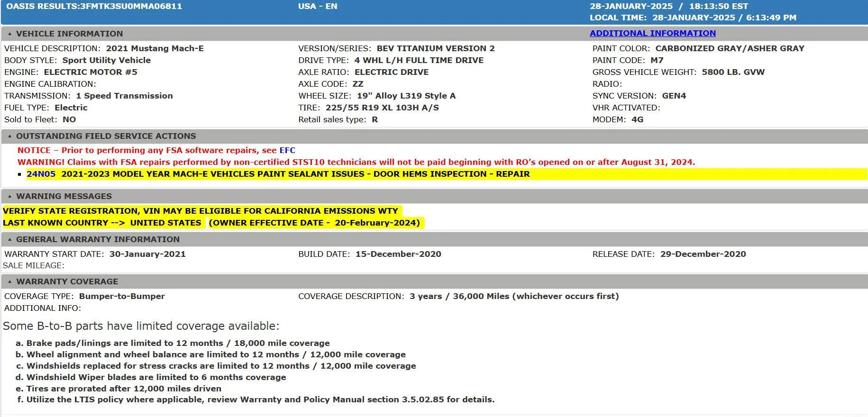Click the Paint Code M7 value
This screenshot has height=417, width=868.
[x=657, y=60]
